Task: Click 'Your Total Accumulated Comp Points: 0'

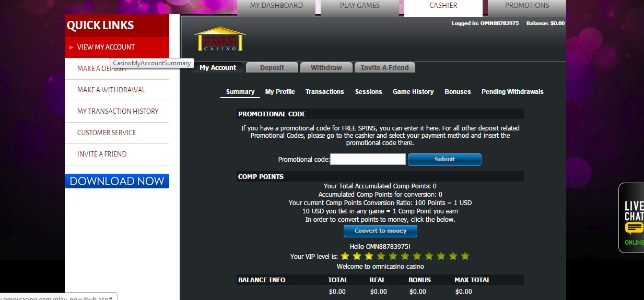Action: click(380, 186)
